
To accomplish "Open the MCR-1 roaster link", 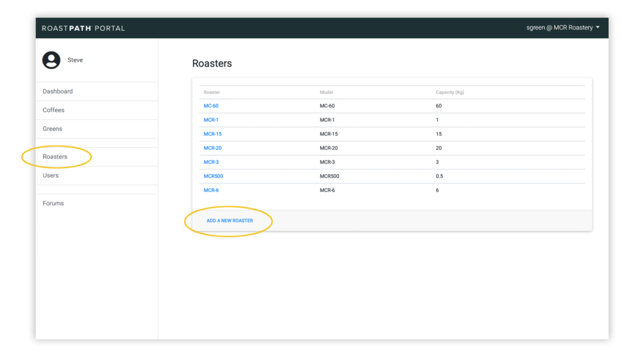I will pyautogui.click(x=211, y=120).
